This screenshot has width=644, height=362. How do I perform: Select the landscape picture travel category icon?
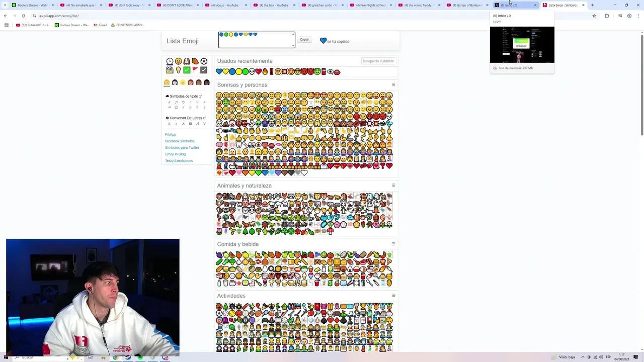coord(170,70)
